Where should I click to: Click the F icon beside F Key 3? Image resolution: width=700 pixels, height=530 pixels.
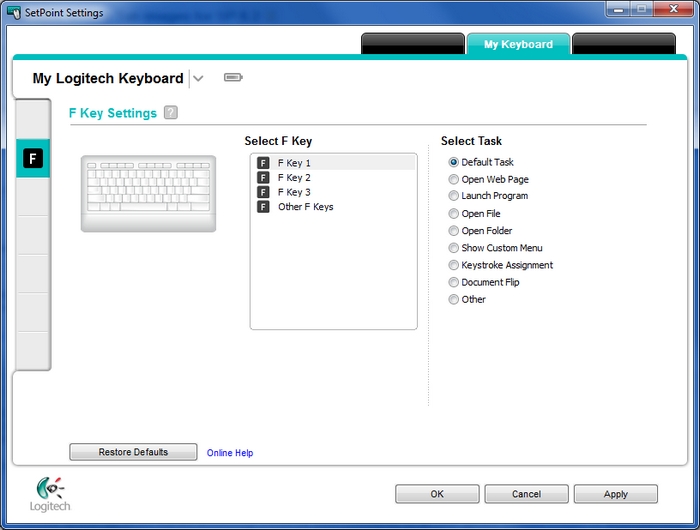(263, 192)
